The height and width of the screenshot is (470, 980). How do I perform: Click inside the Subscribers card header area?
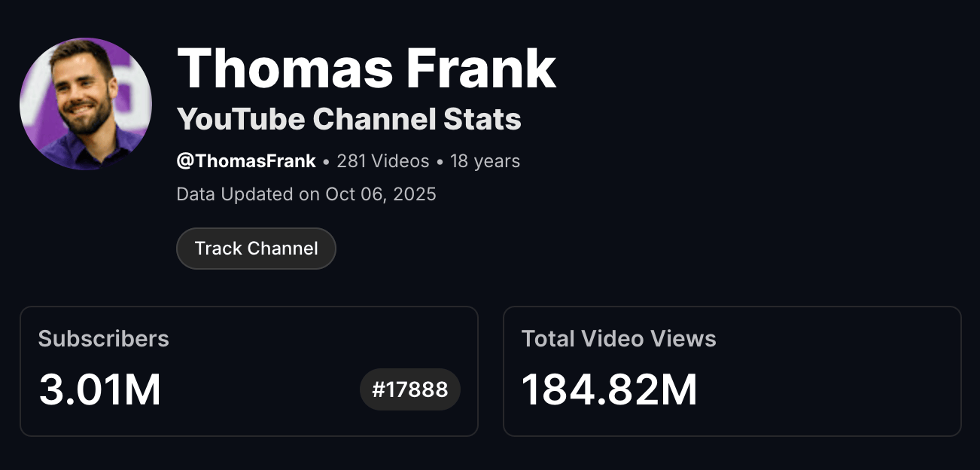click(x=103, y=339)
